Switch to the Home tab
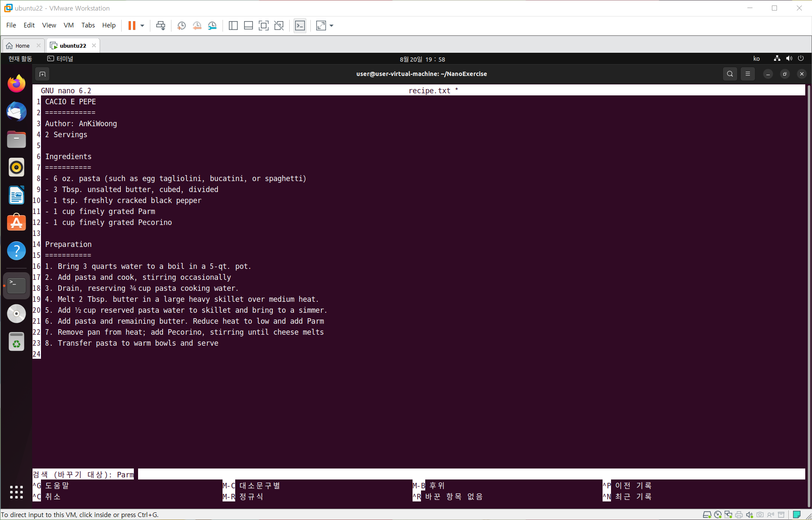The height and width of the screenshot is (520, 812). [x=22, y=46]
